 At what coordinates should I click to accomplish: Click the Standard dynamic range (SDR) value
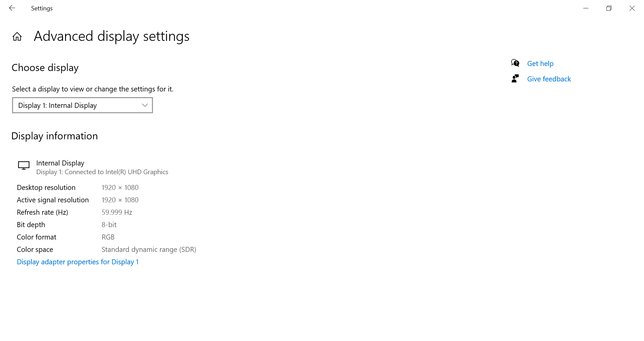[149, 250]
